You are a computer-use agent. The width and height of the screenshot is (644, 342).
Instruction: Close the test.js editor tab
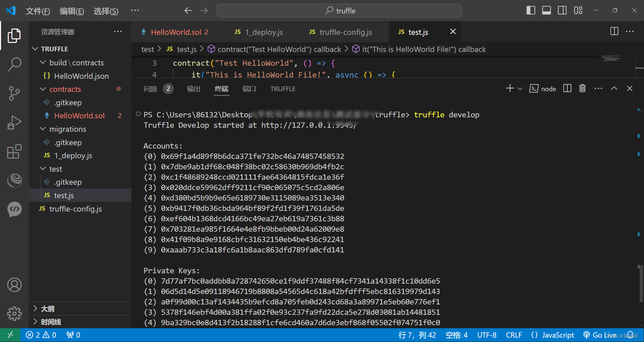click(x=453, y=32)
